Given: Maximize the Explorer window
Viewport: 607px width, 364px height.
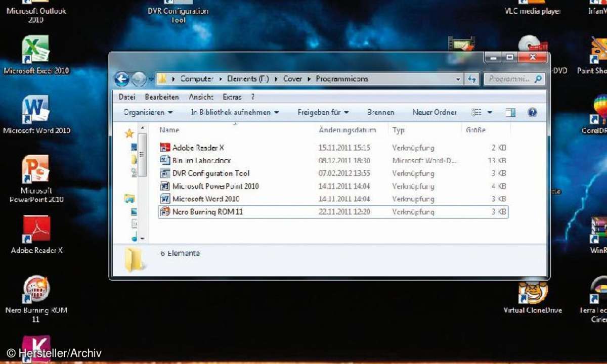Looking at the screenshot, I should pos(509,58).
